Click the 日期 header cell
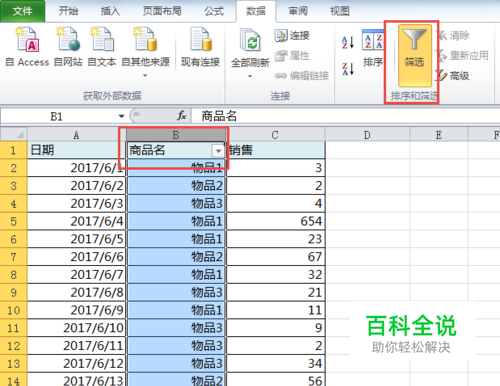 pyautogui.click(x=76, y=150)
